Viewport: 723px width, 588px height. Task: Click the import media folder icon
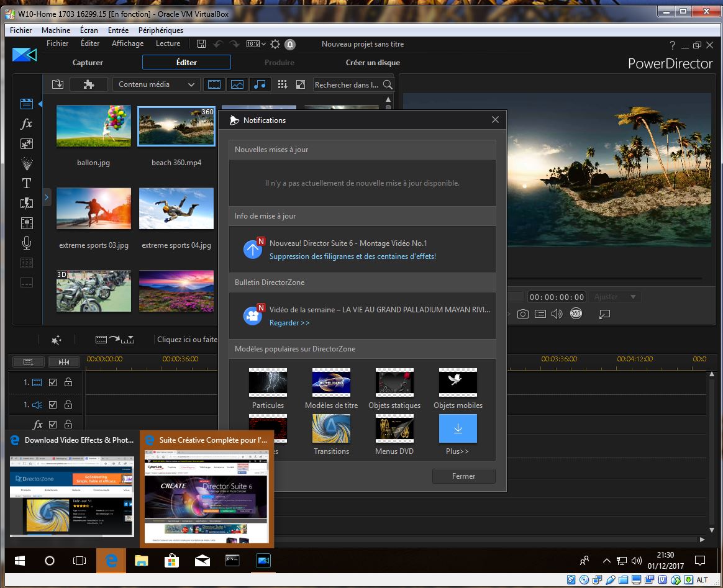click(57, 84)
